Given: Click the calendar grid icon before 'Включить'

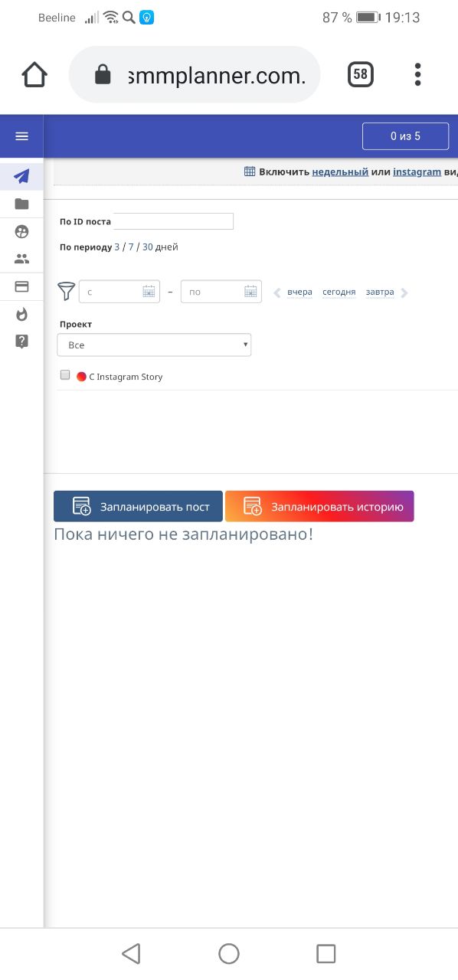Looking at the screenshot, I should (250, 171).
